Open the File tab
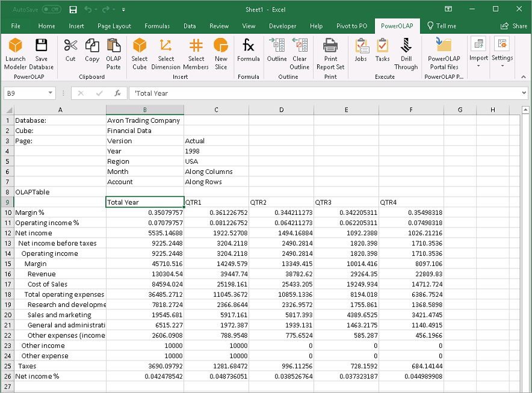 click(x=16, y=26)
